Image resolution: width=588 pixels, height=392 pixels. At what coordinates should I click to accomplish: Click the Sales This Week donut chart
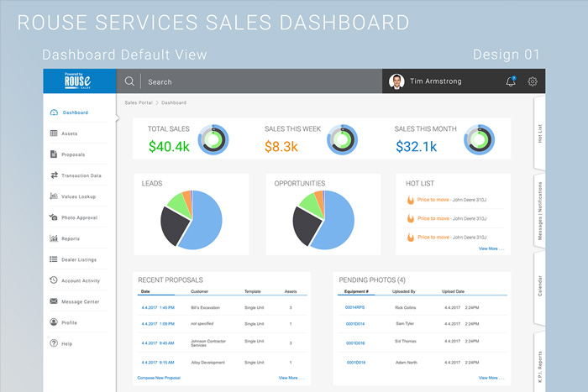[x=343, y=140]
